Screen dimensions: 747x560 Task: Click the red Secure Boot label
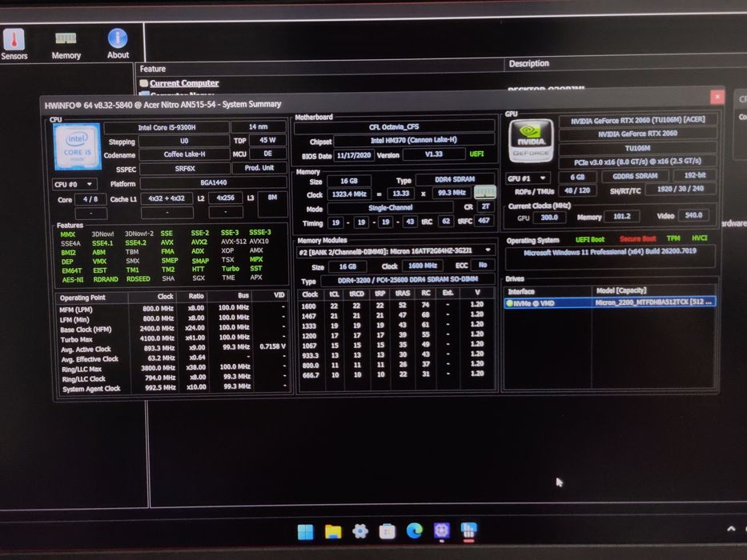[x=637, y=239]
